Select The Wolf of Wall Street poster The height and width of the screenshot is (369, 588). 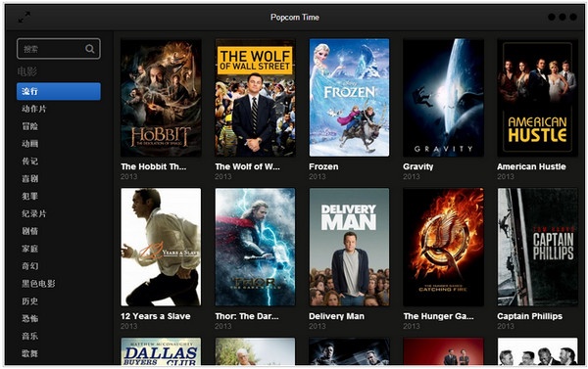[255, 98]
